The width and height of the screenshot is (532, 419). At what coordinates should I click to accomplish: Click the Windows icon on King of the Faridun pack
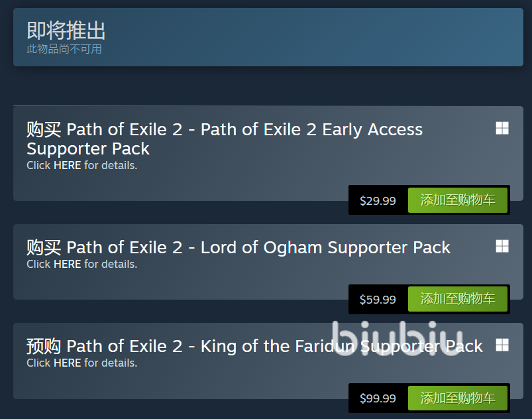click(x=502, y=345)
